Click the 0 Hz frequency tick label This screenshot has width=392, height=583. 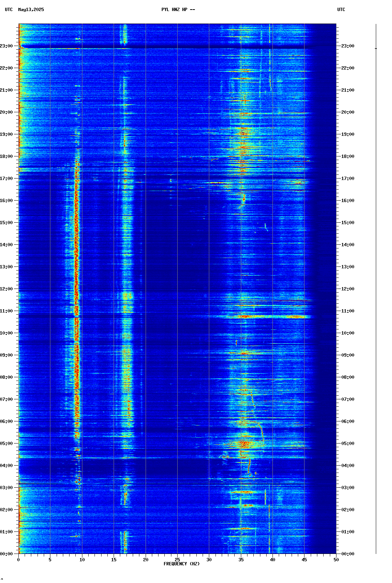tap(18, 560)
